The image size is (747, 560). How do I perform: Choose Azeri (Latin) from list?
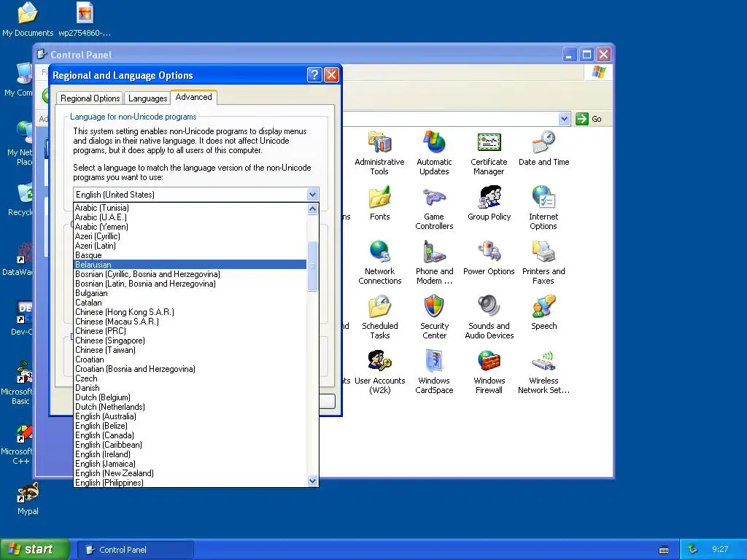point(190,246)
